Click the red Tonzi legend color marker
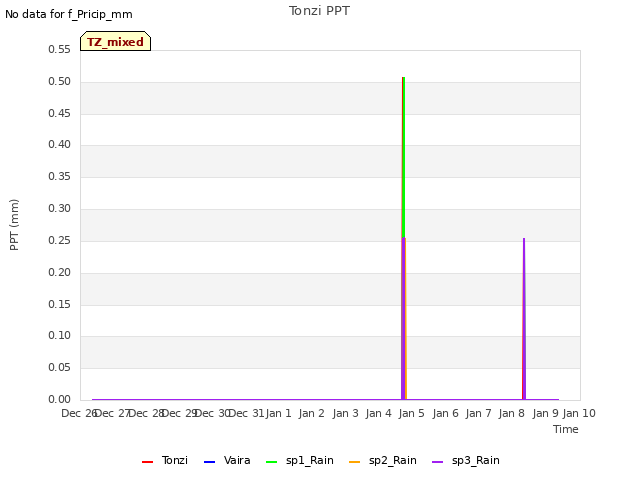The height and width of the screenshot is (480, 640). [147, 462]
